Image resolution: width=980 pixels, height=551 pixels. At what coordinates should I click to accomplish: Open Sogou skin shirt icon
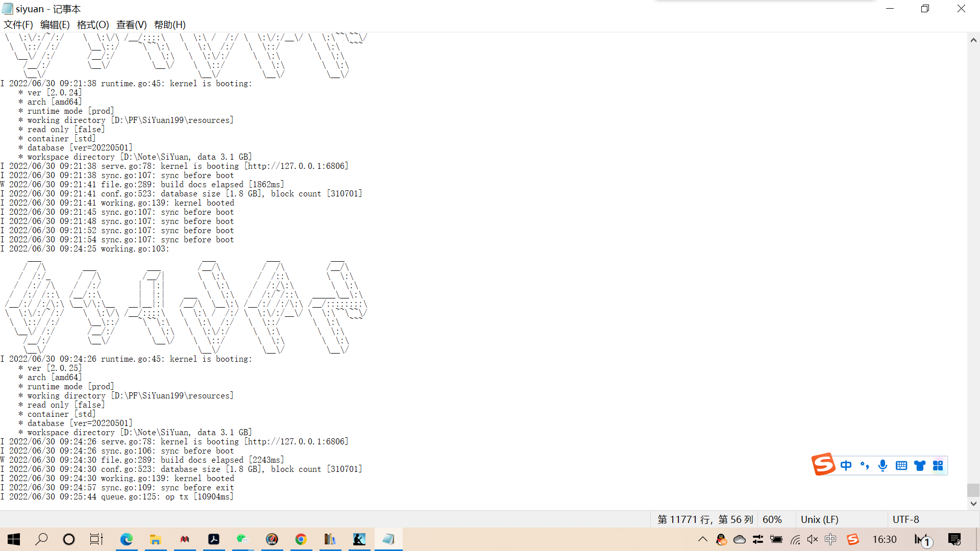click(x=919, y=465)
